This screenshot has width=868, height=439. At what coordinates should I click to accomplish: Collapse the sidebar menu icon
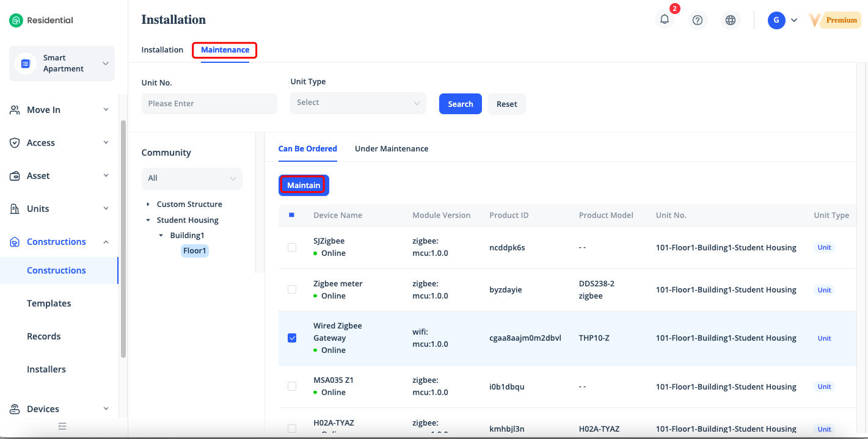[62, 426]
